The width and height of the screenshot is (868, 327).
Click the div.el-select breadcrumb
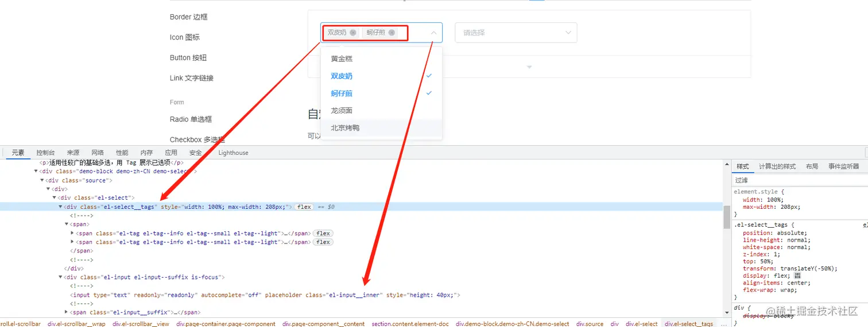pyautogui.click(x=641, y=324)
